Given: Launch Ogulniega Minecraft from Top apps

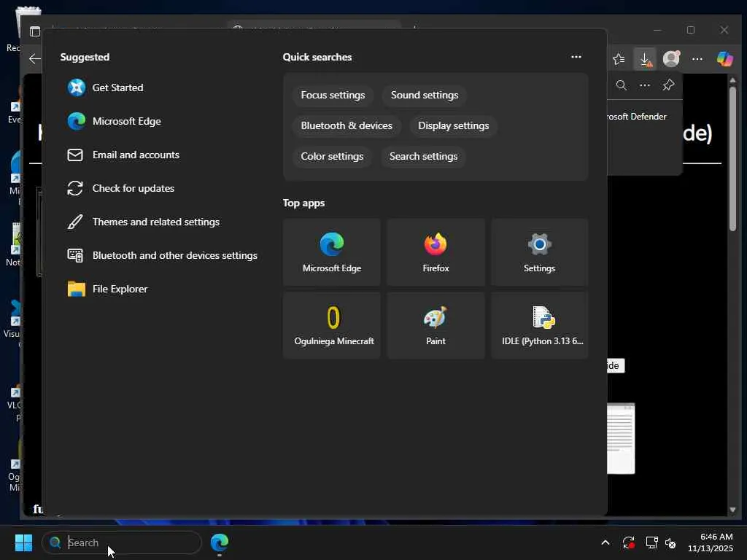Looking at the screenshot, I should pyautogui.click(x=332, y=325).
